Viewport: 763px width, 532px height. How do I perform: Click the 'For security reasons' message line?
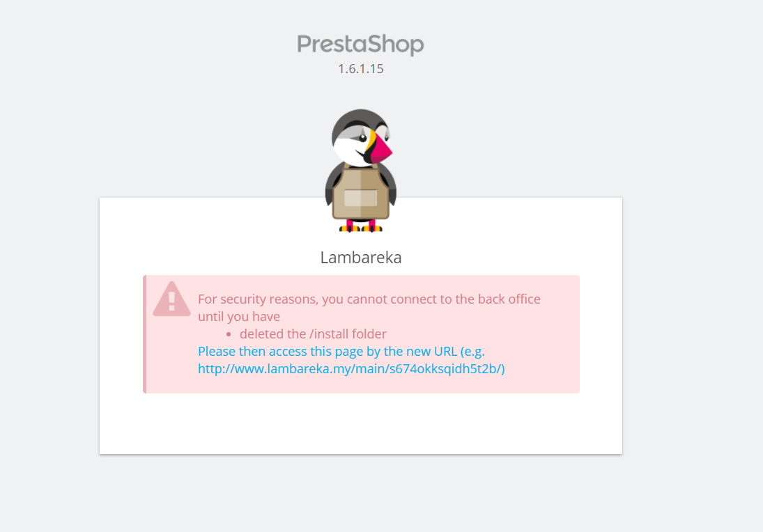[369, 299]
